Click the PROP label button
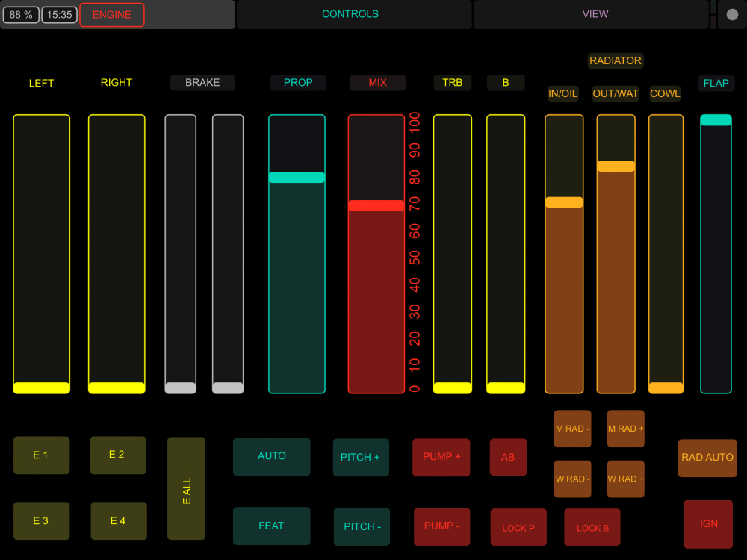Image resolution: width=747 pixels, height=560 pixels. pyautogui.click(x=298, y=83)
